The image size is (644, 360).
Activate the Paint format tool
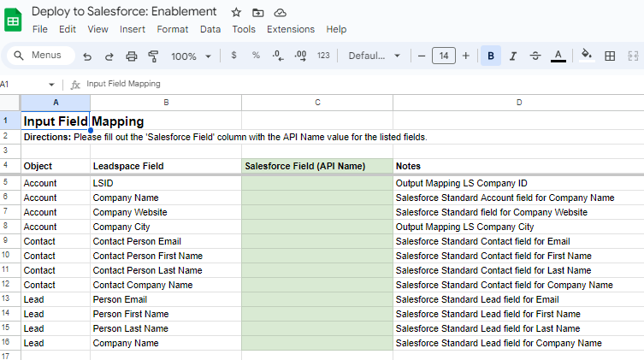[153, 56]
